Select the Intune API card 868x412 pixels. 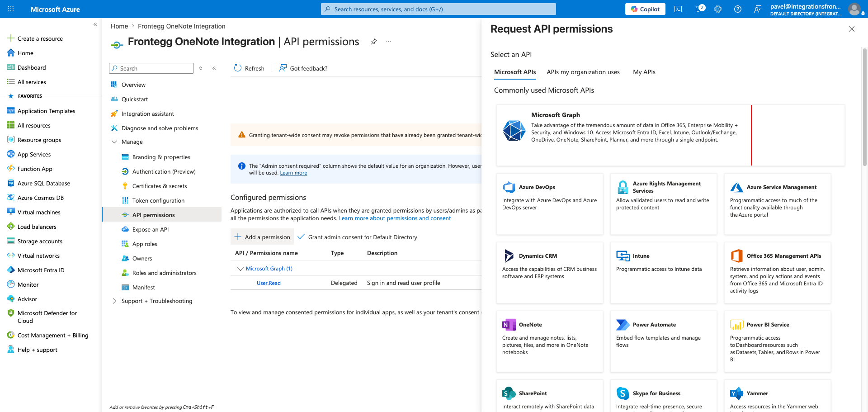[664, 273]
